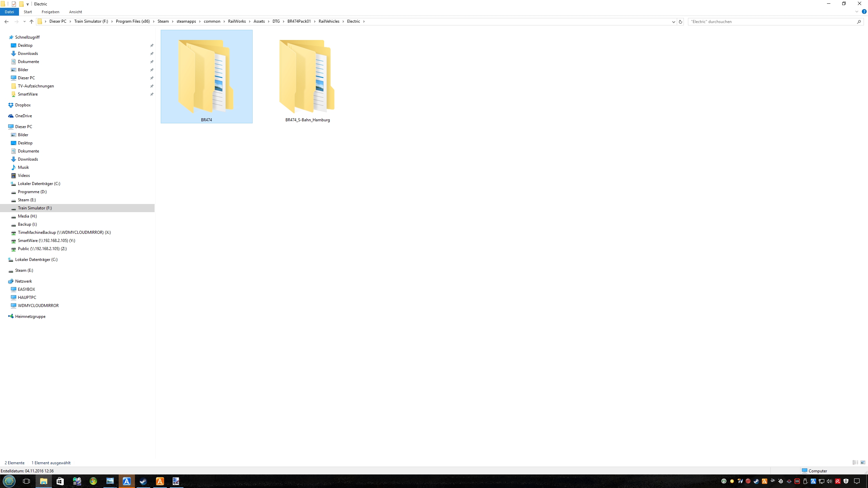Click the Back navigation arrow
The height and width of the screenshot is (488, 868).
point(6,21)
